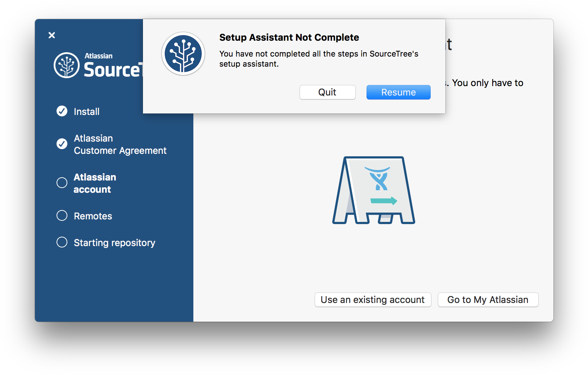Viewport: 588px width, 375px height.
Task: Click the Atlassian Customer Agreement checkmark icon
Action: coord(62,144)
